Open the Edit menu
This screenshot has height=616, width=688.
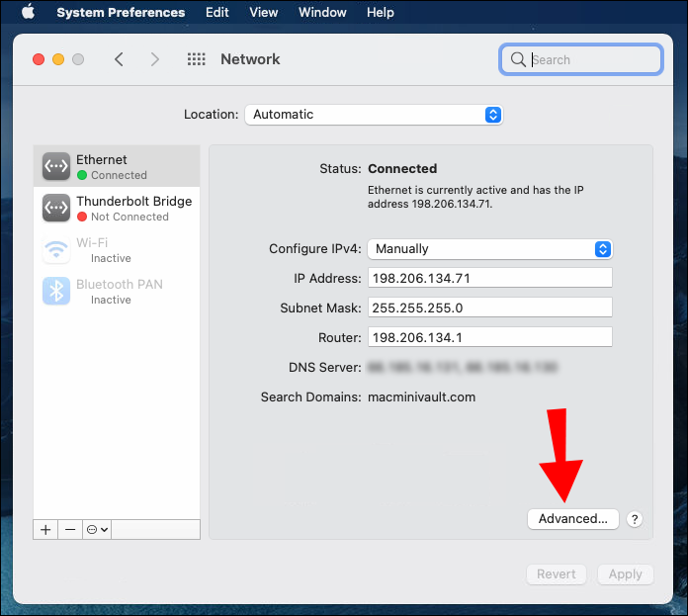(217, 12)
